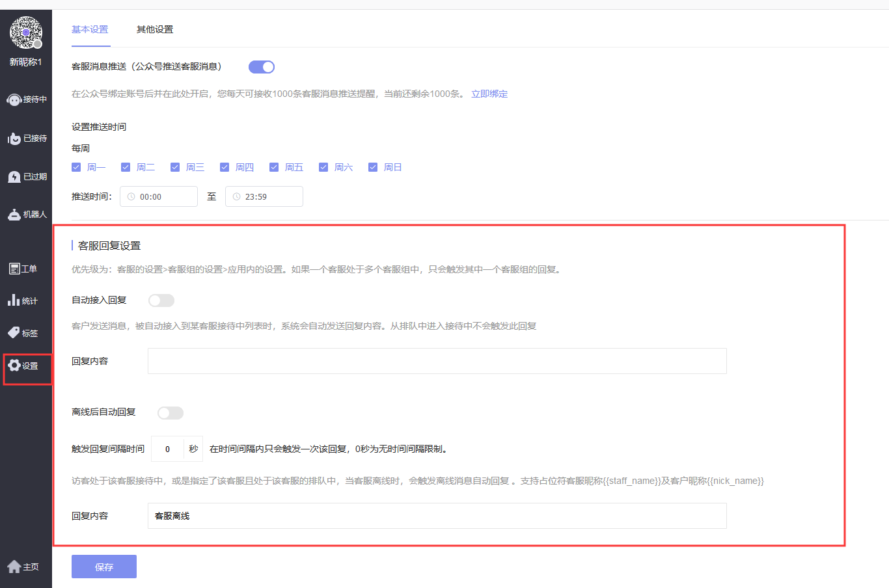The image size is (889, 588).
Task: Uncheck 周日 checkbox
Action: click(373, 167)
